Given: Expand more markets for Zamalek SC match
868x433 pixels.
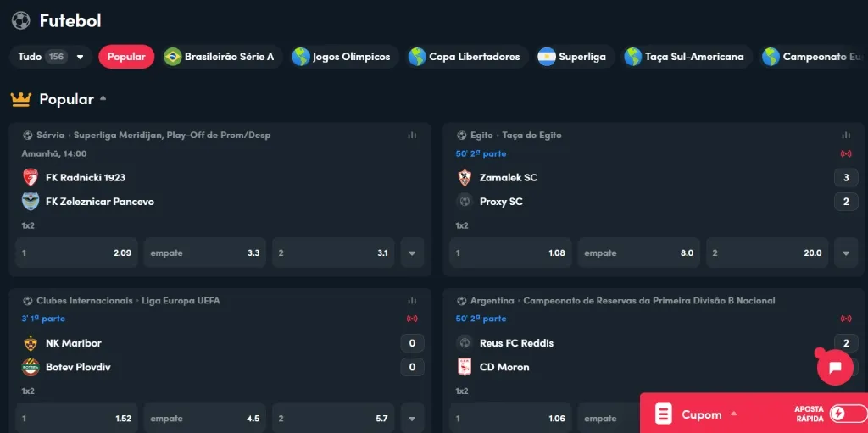Looking at the screenshot, I should pos(846,253).
